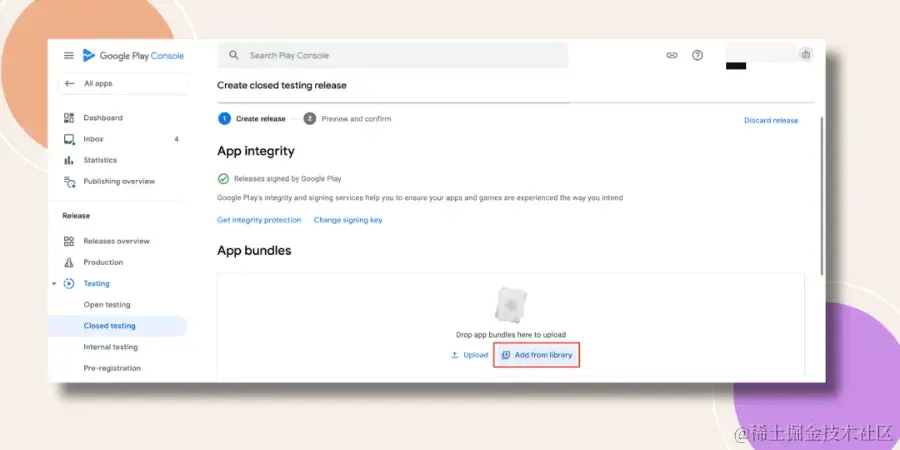Image resolution: width=900 pixels, height=450 pixels.
Task: Click the Dashboard sidebar icon
Action: [69, 118]
